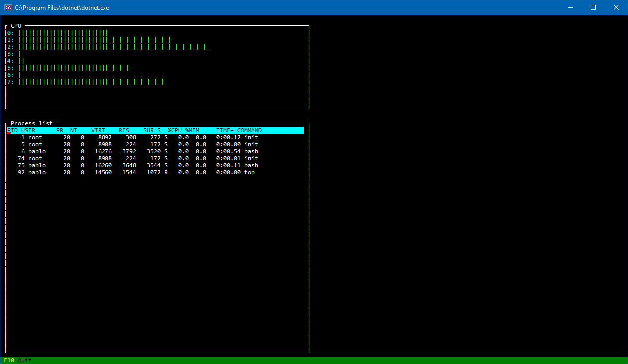Click the Process list panel title
The width and height of the screenshot is (628, 364).
32,123
